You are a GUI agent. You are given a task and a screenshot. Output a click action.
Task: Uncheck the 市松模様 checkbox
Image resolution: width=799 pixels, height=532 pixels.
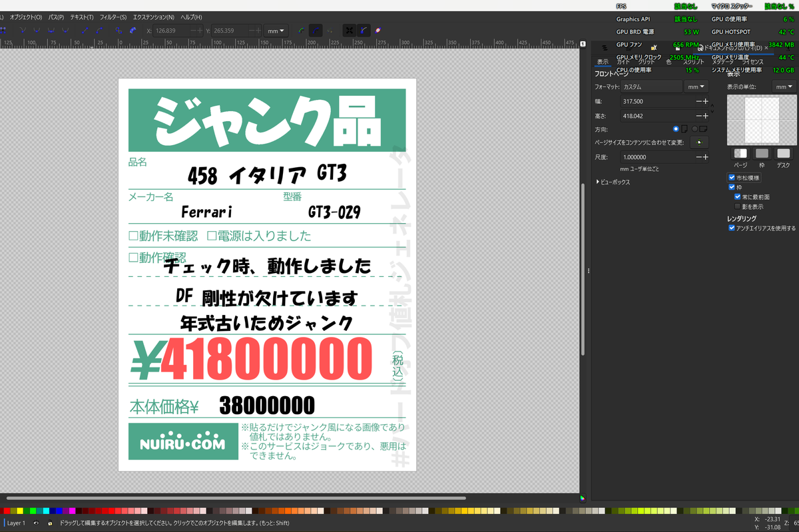(x=732, y=178)
